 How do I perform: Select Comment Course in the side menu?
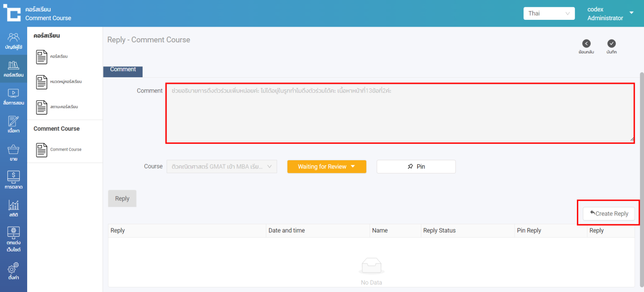click(x=65, y=150)
